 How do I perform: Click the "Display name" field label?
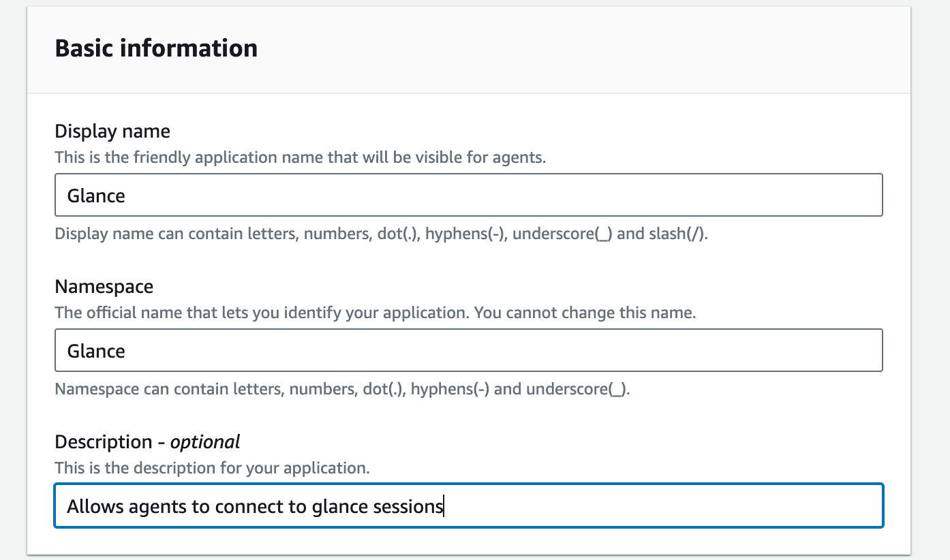click(x=112, y=131)
